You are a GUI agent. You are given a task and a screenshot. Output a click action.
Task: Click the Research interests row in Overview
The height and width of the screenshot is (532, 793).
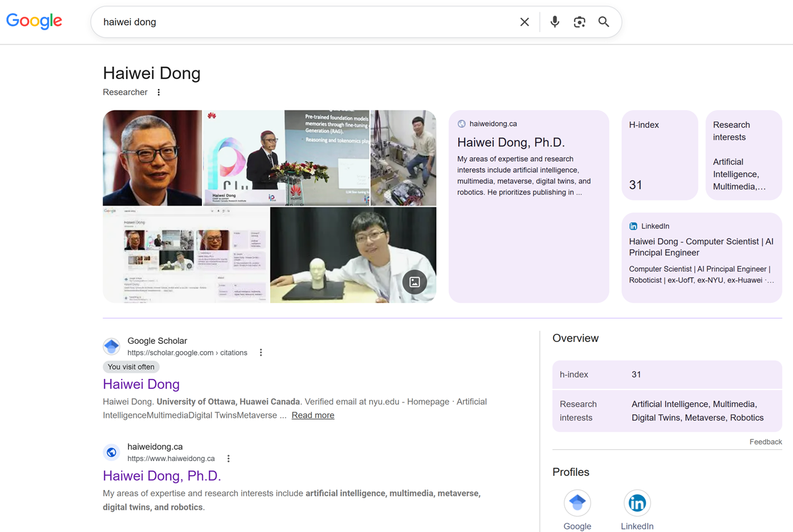click(667, 411)
